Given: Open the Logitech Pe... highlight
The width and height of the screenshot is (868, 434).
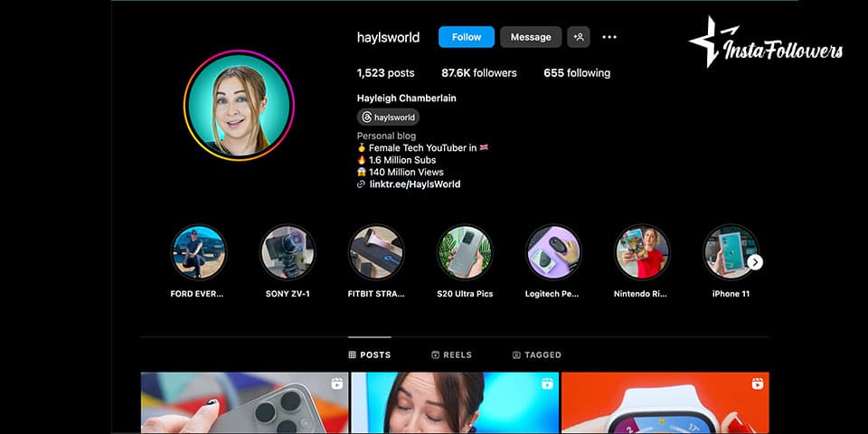Looking at the screenshot, I should [x=553, y=252].
